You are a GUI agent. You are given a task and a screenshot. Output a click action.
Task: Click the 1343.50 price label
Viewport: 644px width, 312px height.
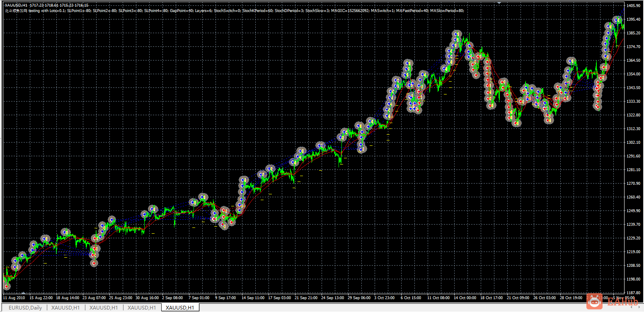coord(634,88)
